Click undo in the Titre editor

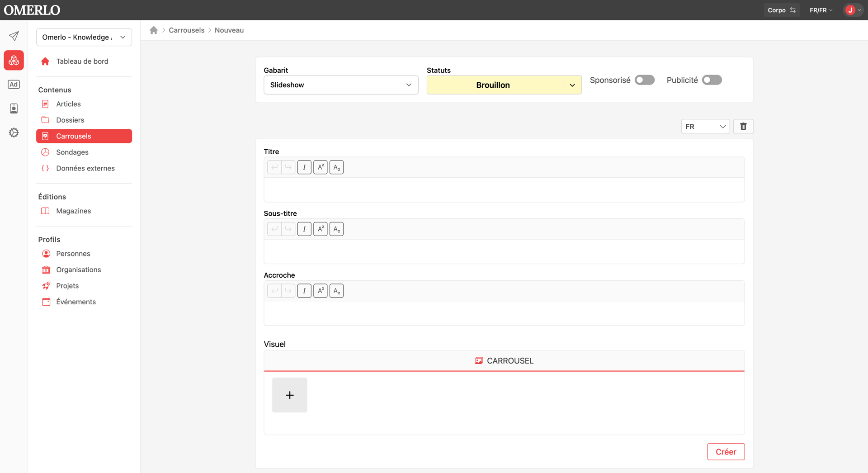coord(274,167)
